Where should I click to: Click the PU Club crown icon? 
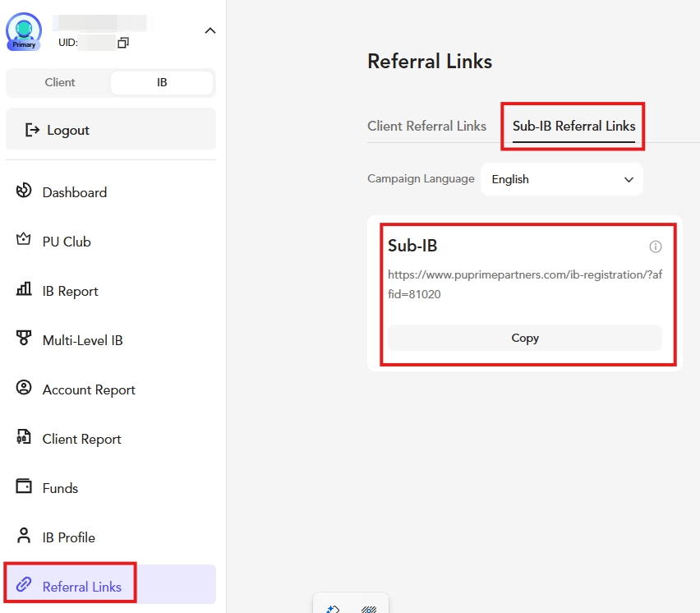[x=24, y=239]
